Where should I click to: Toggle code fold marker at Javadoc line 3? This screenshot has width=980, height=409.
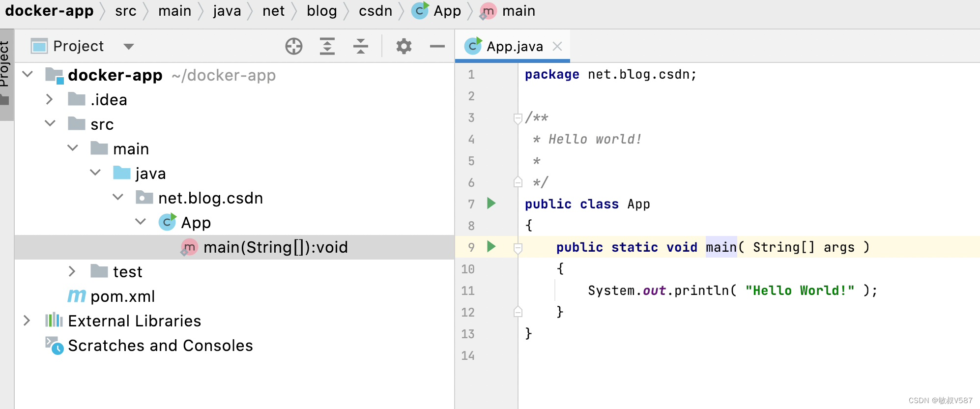pyautogui.click(x=518, y=118)
